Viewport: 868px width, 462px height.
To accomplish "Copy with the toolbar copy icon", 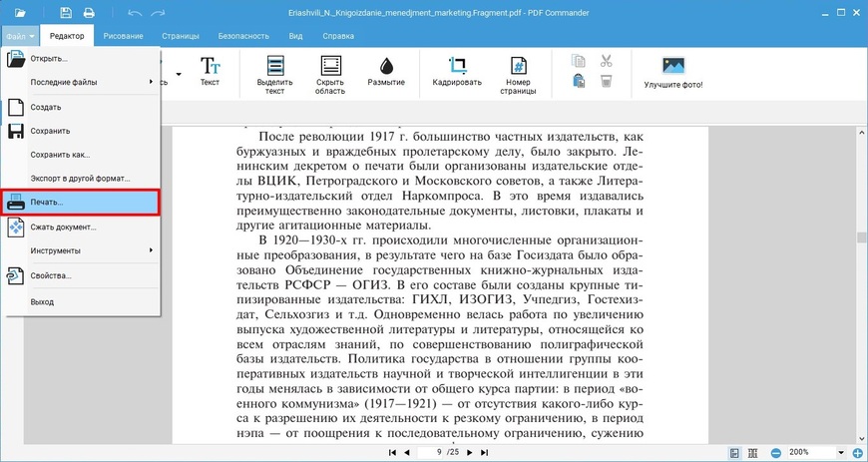I will 578,61.
